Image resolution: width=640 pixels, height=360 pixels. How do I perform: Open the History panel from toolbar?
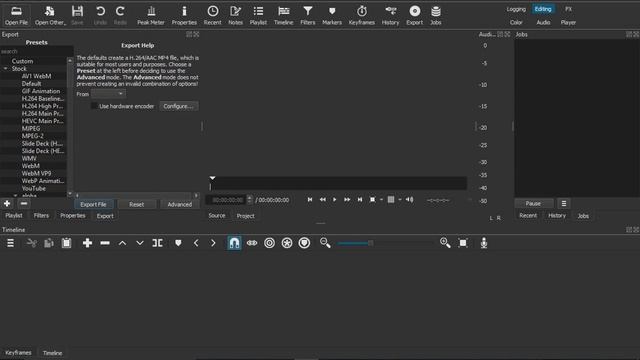(x=390, y=16)
